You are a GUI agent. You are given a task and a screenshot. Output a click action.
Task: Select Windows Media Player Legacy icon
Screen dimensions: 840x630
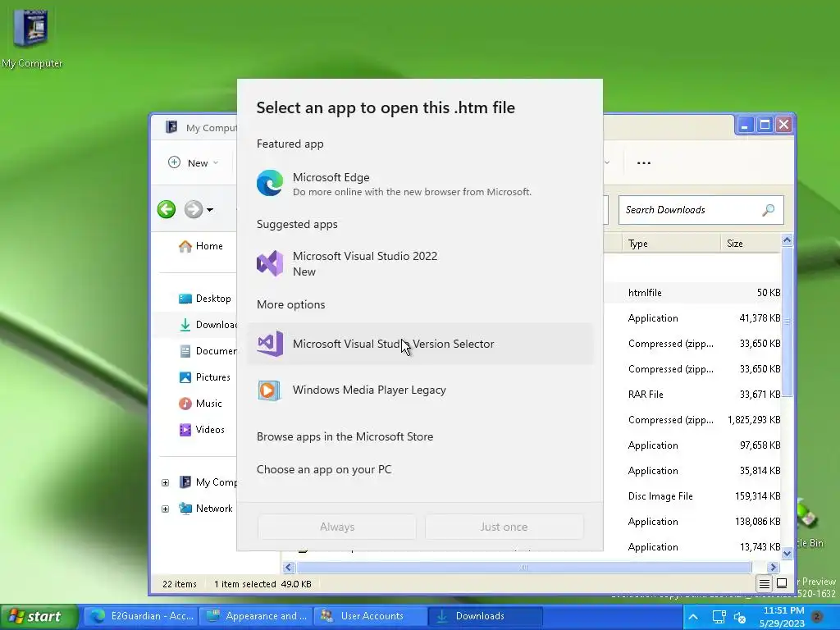(x=269, y=390)
